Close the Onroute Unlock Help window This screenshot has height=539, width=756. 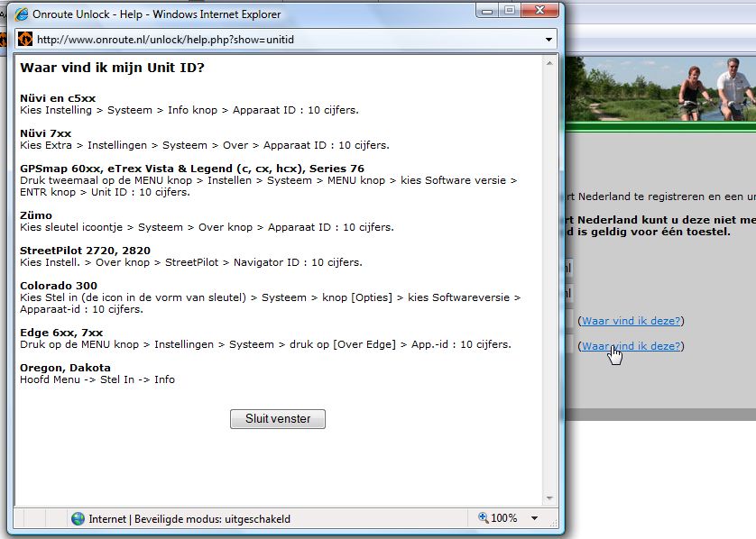coord(539,11)
